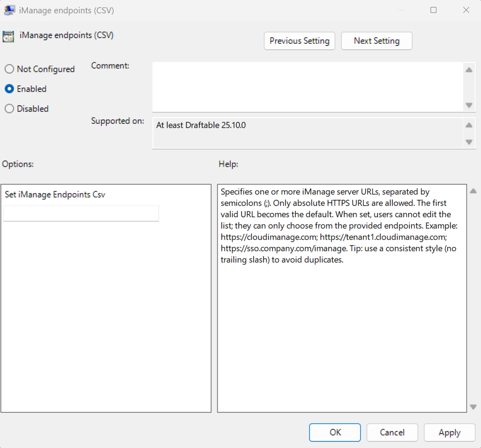Click the 'Set iManage Endpoints Csv' label
The width and height of the screenshot is (481, 448).
click(55, 195)
